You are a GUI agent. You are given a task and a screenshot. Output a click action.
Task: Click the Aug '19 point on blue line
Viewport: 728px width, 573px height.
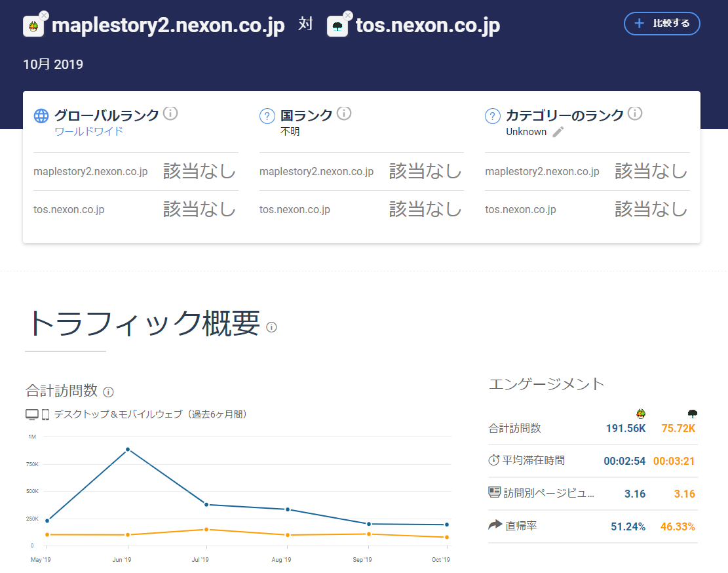point(288,509)
